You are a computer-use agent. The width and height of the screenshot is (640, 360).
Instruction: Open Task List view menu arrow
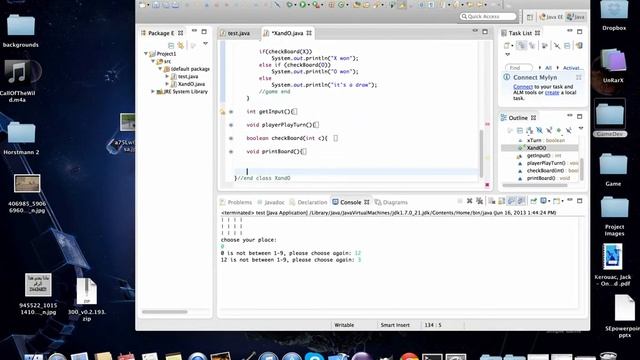[x=507, y=54]
